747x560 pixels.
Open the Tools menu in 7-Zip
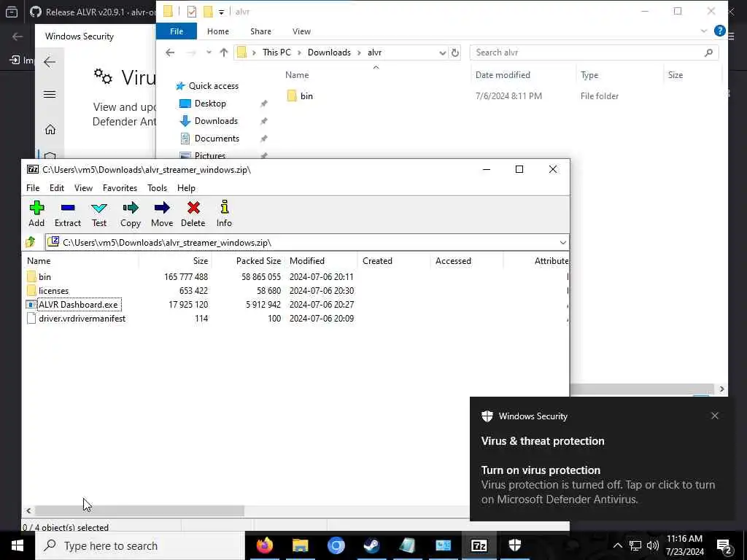click(158, 188)
